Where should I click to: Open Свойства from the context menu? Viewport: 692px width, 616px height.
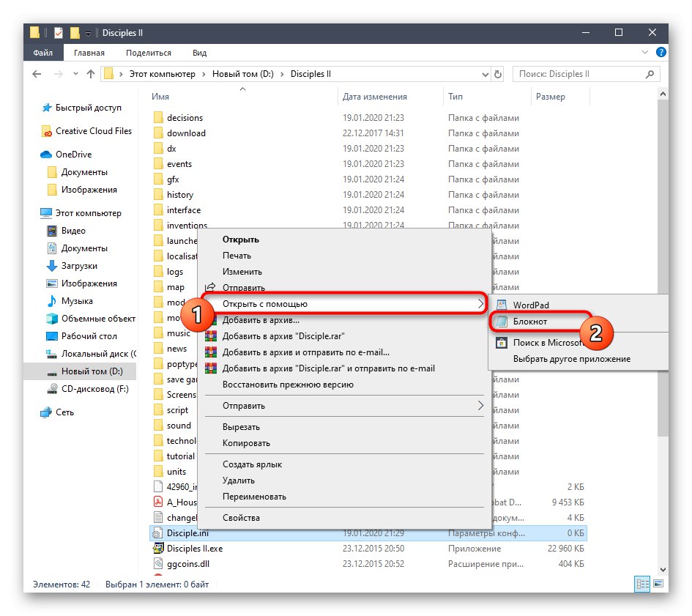241,518
